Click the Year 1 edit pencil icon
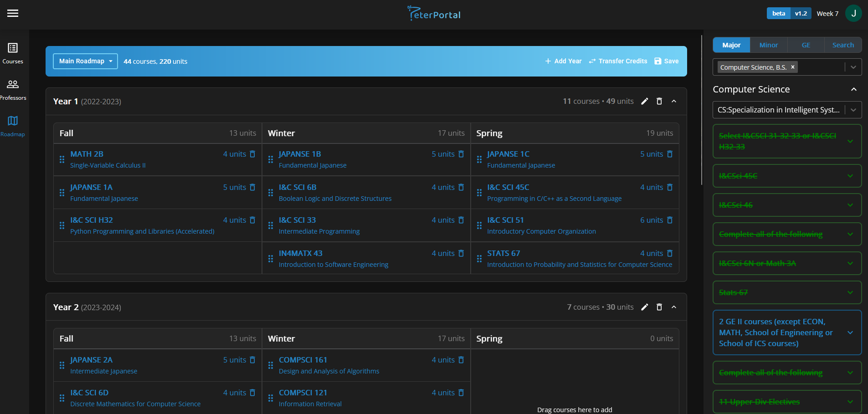The image size is (868, 414). [x=644, y=101]
